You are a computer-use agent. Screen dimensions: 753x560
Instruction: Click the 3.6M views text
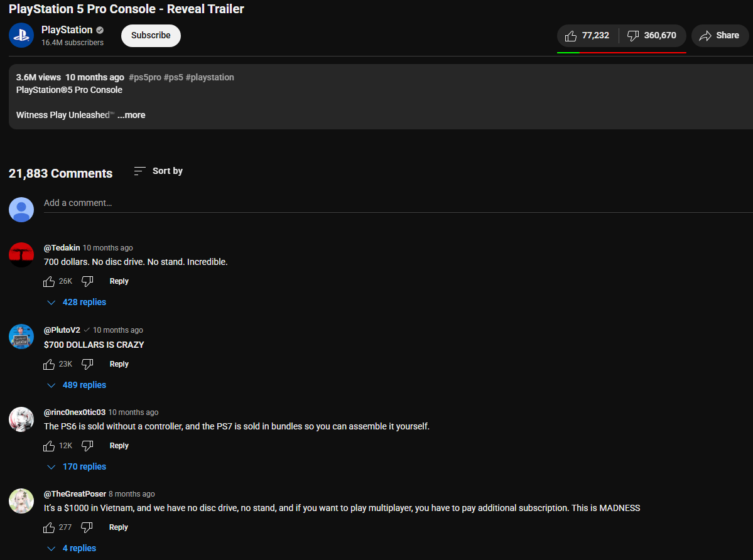click(38, 77)
